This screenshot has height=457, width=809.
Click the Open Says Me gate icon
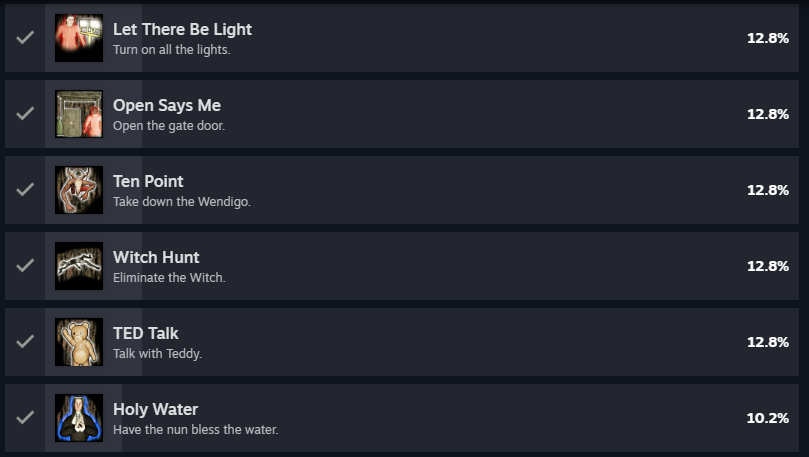click(x=79, y=114)
